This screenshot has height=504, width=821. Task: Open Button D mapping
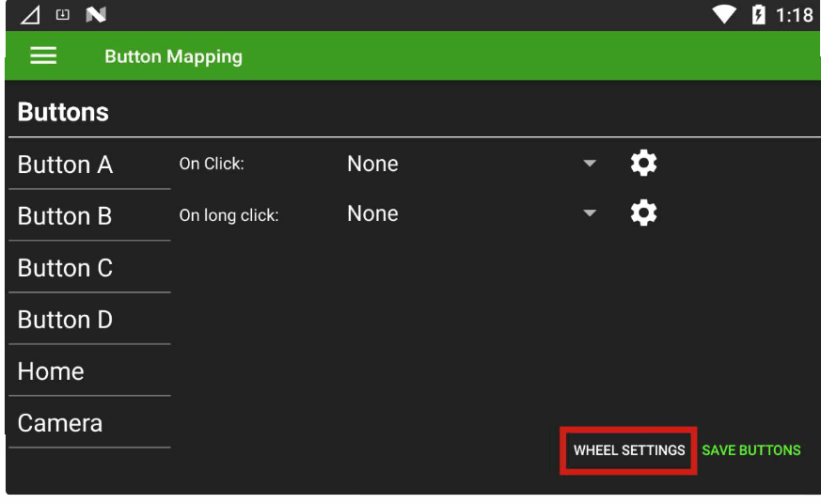pos(66,320)
